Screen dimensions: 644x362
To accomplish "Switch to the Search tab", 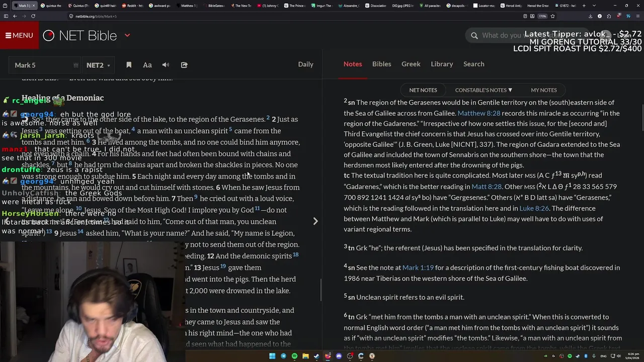I will 473,64.
